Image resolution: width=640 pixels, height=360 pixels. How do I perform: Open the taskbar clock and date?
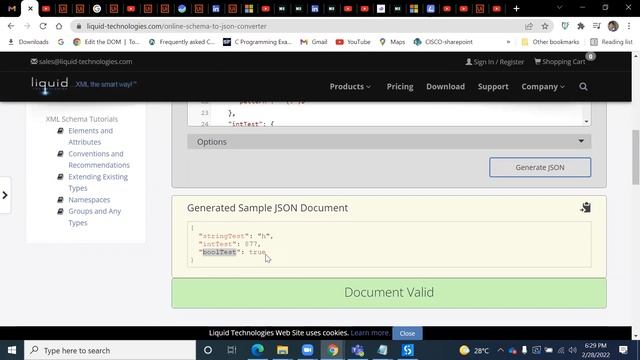(596, 350)
